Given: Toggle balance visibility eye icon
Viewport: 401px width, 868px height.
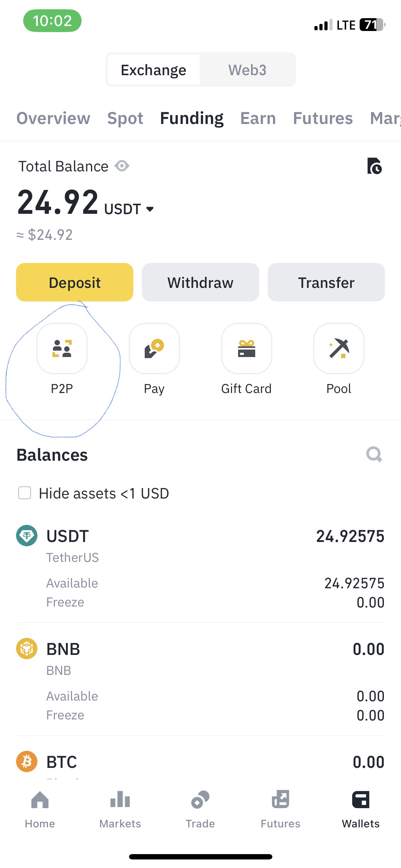Looking at the screenshot, I should click(x=122, y=166).
